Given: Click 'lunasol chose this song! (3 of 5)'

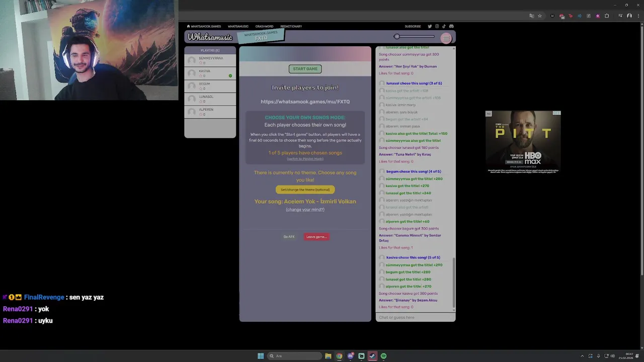Looking at the screenshot, I should (x=414, y=83).
